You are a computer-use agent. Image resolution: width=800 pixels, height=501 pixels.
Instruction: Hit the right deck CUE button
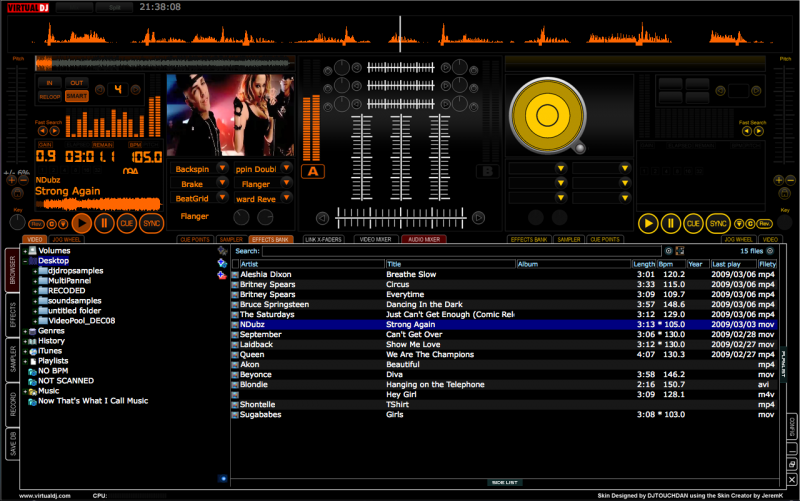point(693,223)
